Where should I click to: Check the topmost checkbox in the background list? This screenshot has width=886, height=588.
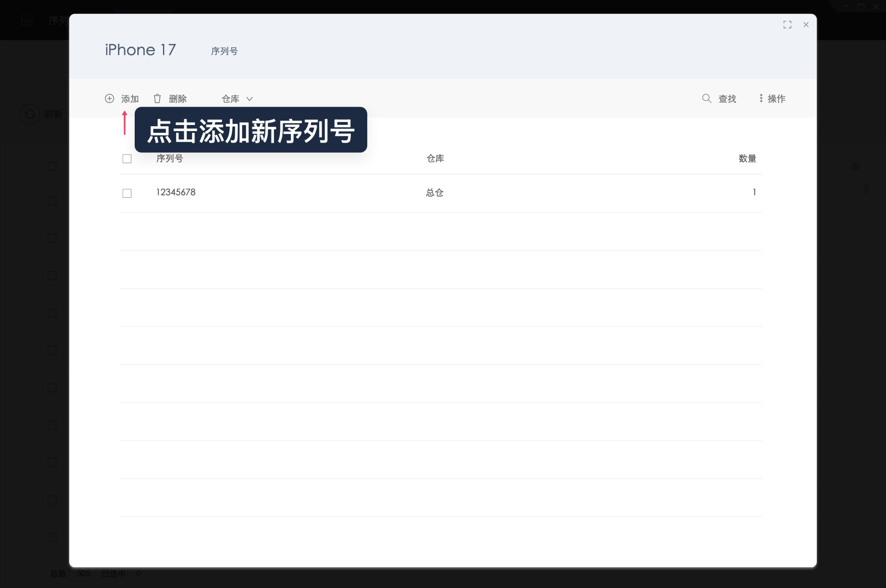(x=52, y=166)
